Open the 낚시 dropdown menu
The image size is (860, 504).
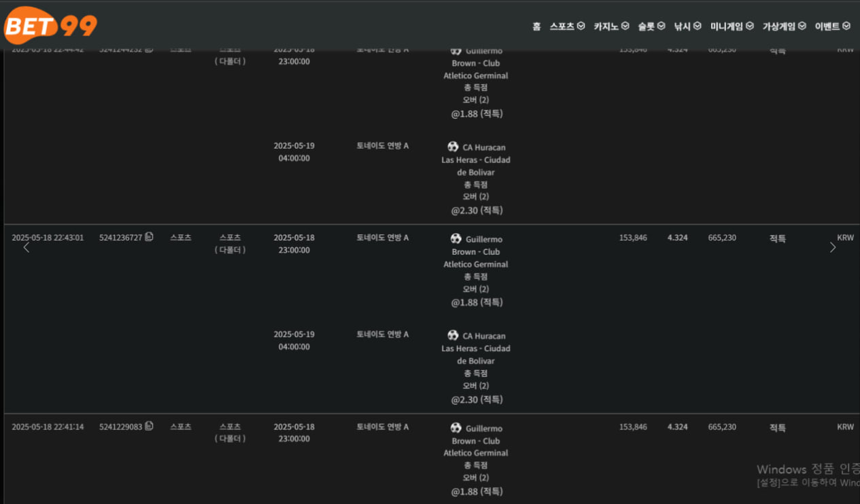687,26
